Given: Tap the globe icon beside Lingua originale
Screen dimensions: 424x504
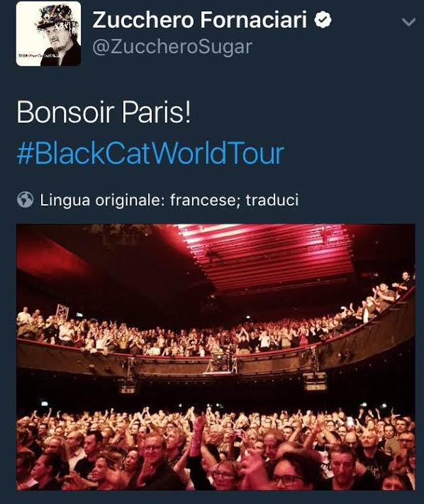Looking at the screenshot, I should tap(25, 200).
